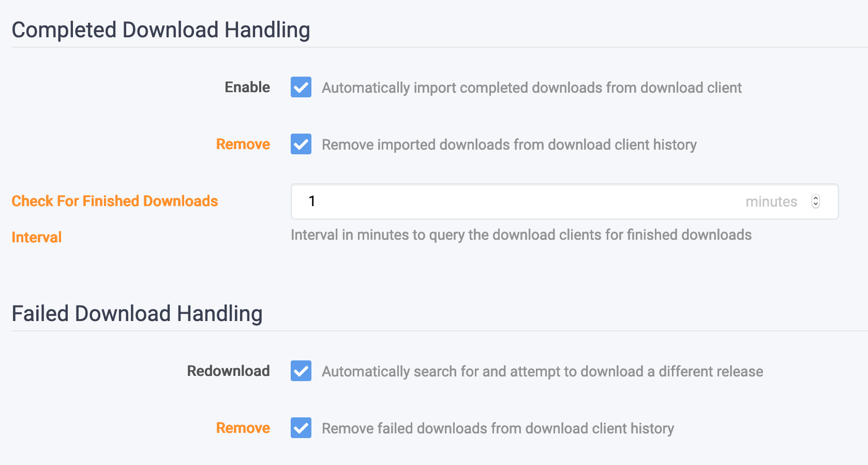Click the Enable checkbox under Completed Download Handling
This screenshot has height=465, width=868.
click(x=301, y=88)
